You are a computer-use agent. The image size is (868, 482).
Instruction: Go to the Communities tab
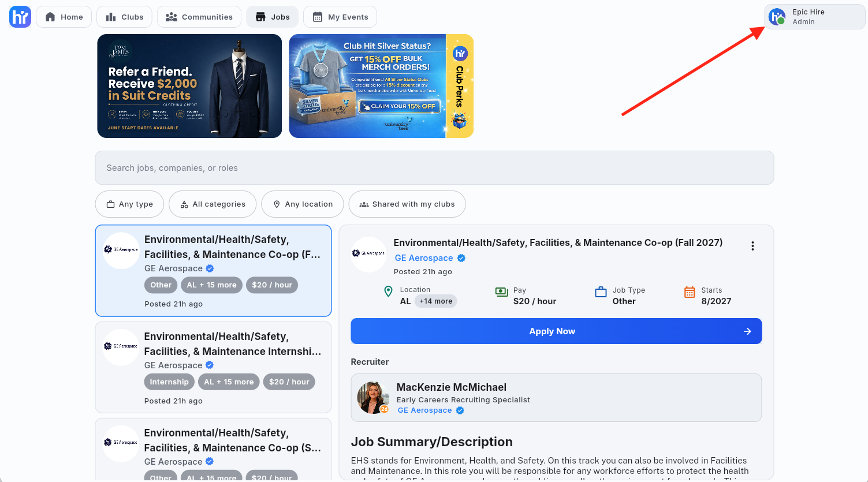[x=199, y=17]
